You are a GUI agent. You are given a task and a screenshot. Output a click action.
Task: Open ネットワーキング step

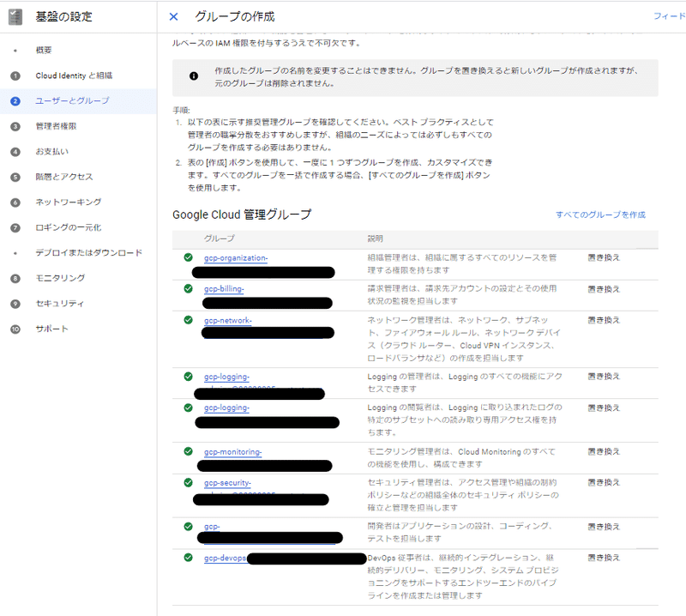pyautogui.click(x=69, y=202)
